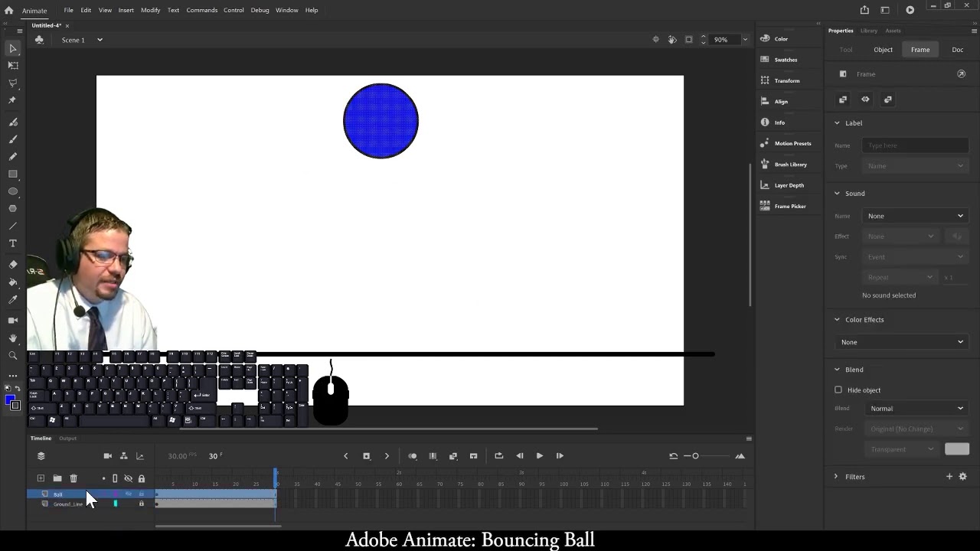Screen dimensions: 980x551
Task: Toggle lock all layers header icon
Action: [x=141, y=478]
